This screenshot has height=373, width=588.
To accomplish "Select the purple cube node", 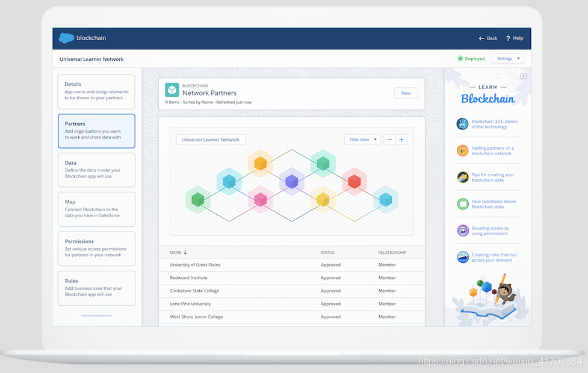I will pyautogui.click(x=291, y=182).
